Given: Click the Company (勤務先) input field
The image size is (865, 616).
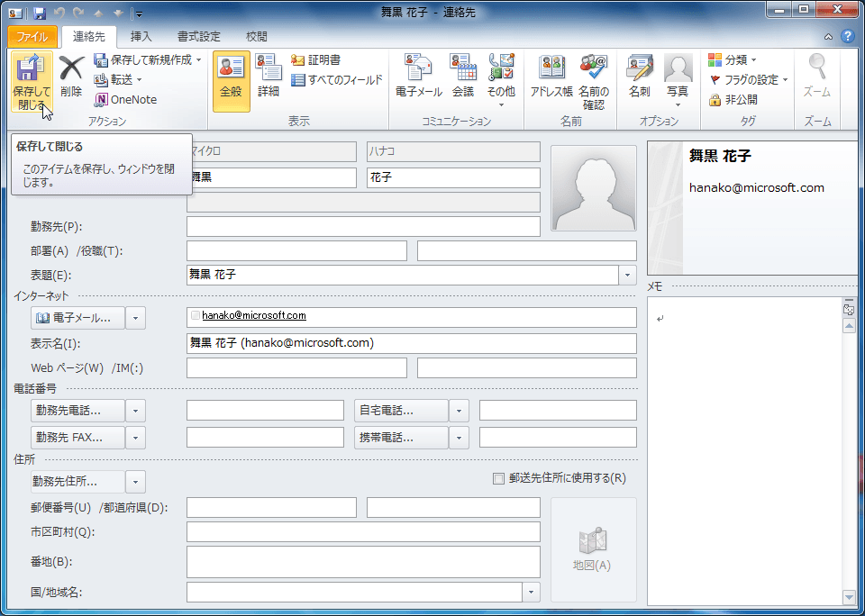Looking at the screenshot, I should click(x=363, y=227).
